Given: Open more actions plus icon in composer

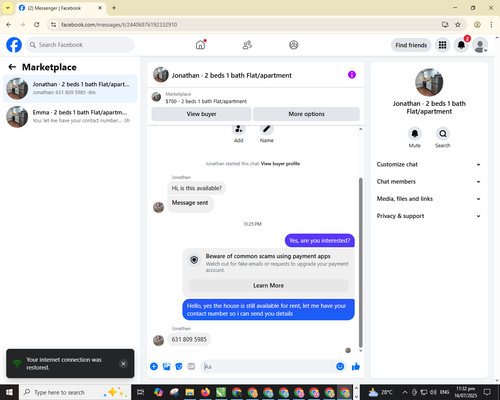Looking at the screenshot, I should click(154, 367).
